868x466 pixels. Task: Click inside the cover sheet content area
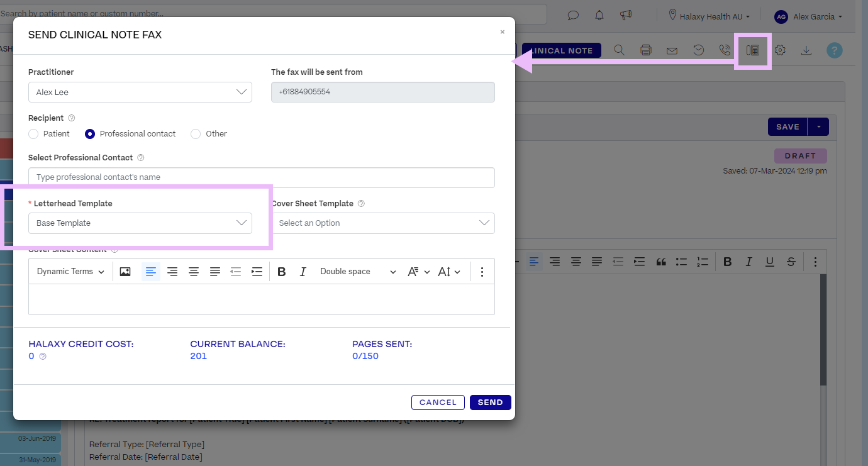click(262, 299)
